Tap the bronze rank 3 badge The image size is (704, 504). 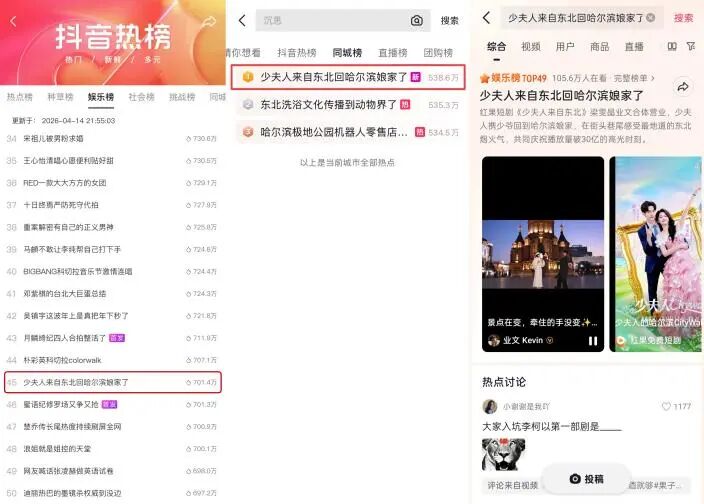click(248, 132)
